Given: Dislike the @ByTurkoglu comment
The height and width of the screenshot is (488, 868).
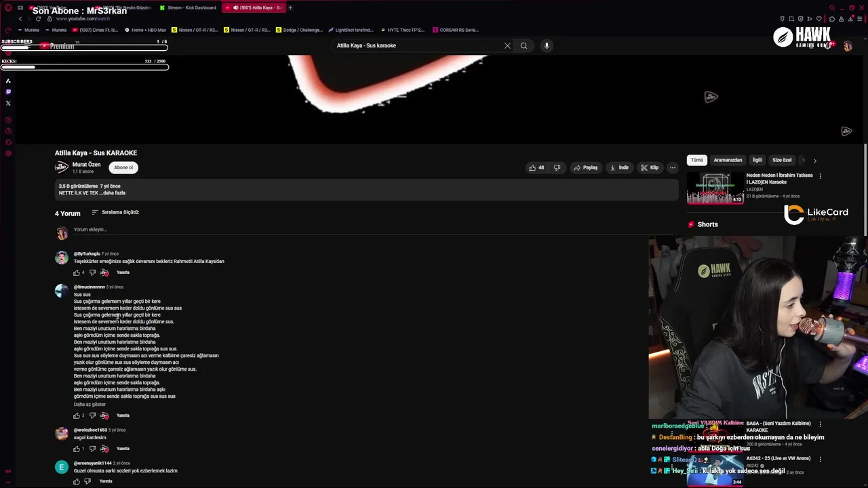Looking at the screenshot, I should click(x=93, y=272).
